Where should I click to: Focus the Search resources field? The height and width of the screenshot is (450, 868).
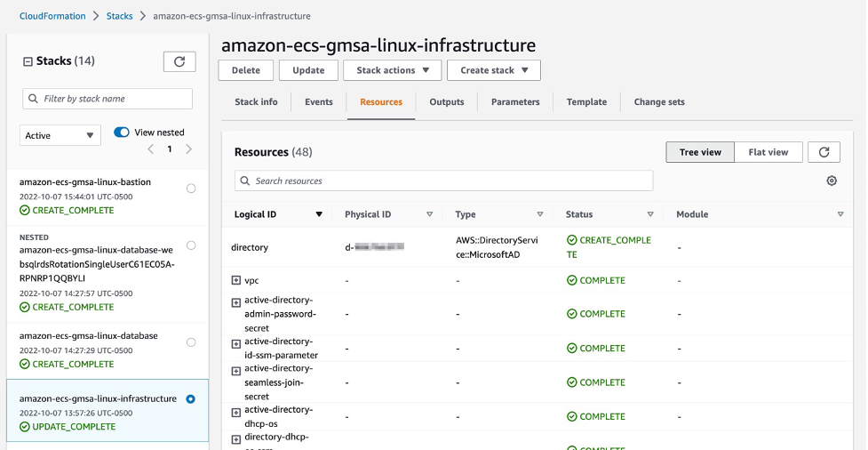pos(444,181)
